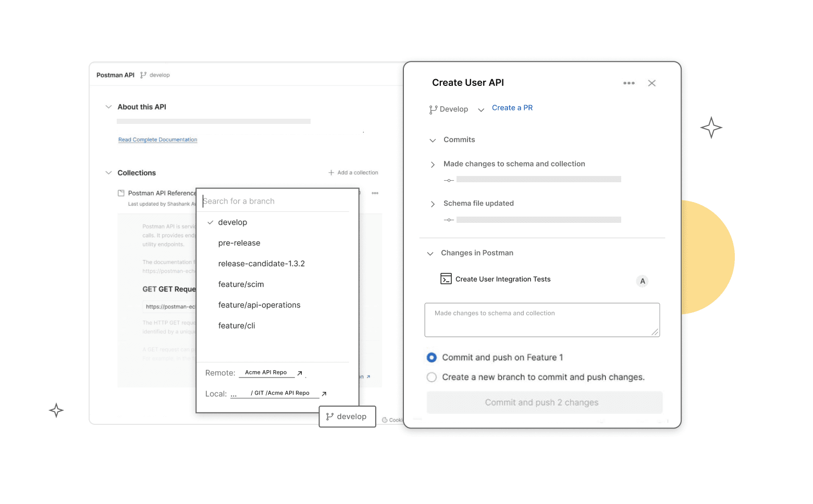
Task: Click the Search for a branch field
Action: click(275, 201)
